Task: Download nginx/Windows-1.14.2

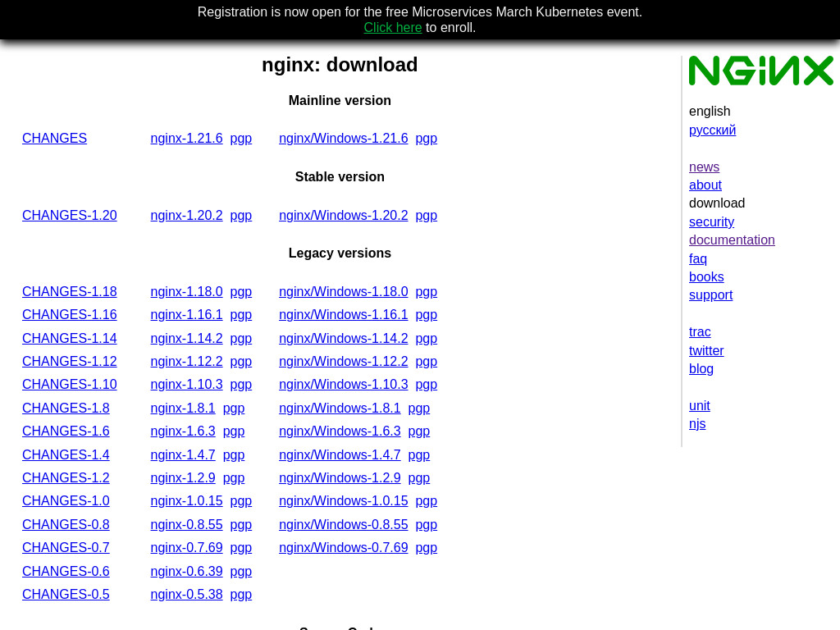Action: point(344,338)
